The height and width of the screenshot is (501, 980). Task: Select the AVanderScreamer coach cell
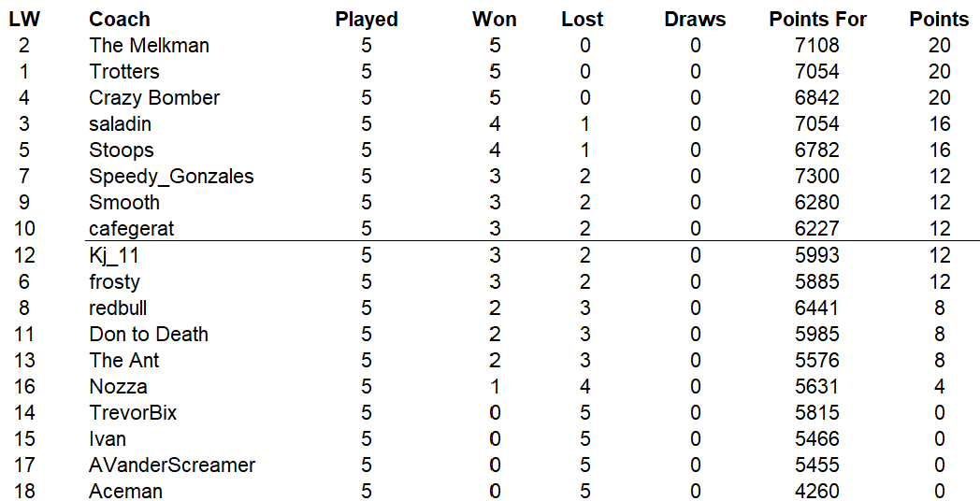(172, 465)
